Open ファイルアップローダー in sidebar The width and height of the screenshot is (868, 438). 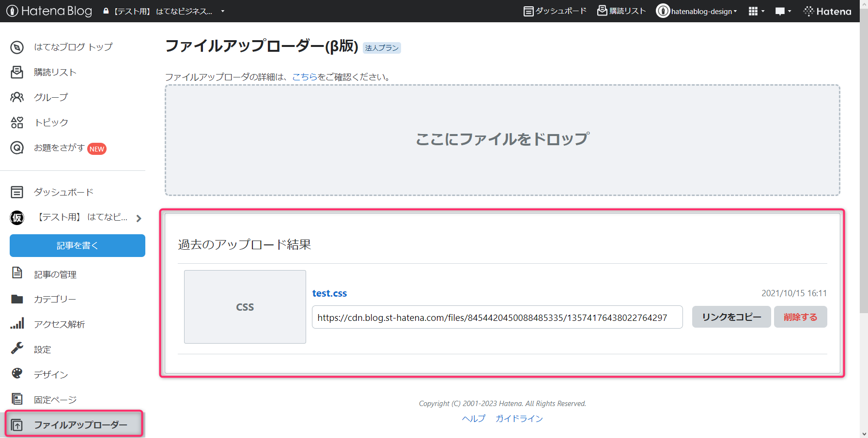pyautogui.click(x=80, y=425)
